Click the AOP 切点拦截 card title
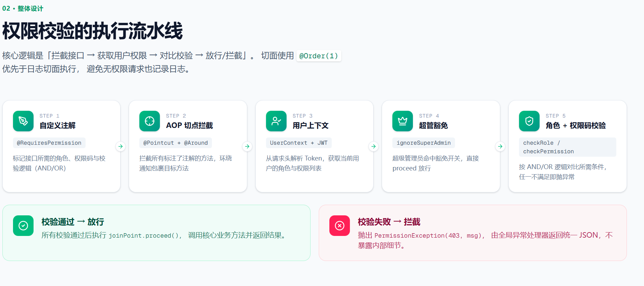644x286 pixels. 189,126
